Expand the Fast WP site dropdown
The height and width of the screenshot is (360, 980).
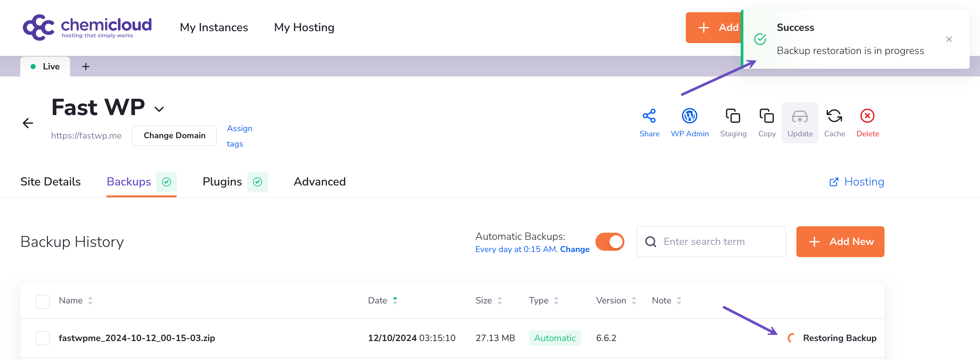(159, 110)
